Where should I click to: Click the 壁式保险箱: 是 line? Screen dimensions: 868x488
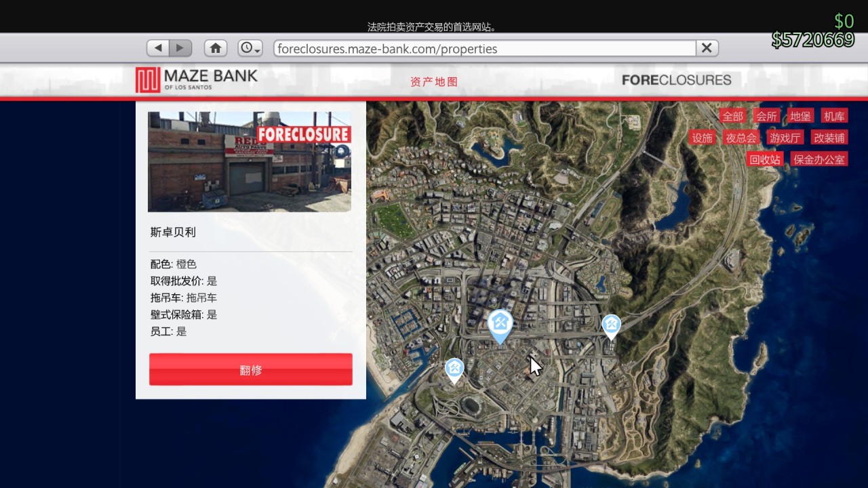[184, 314]
